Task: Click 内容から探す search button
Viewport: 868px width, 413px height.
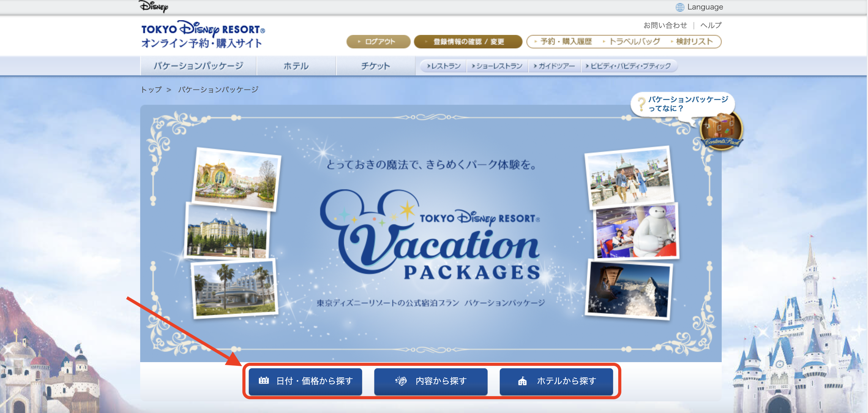Action: click(431, 381)
